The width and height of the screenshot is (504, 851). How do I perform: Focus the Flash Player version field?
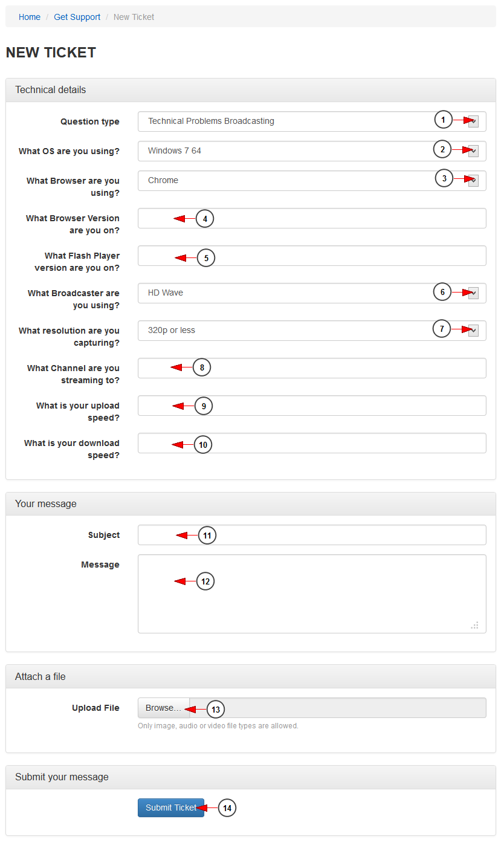tap(312, 256)
